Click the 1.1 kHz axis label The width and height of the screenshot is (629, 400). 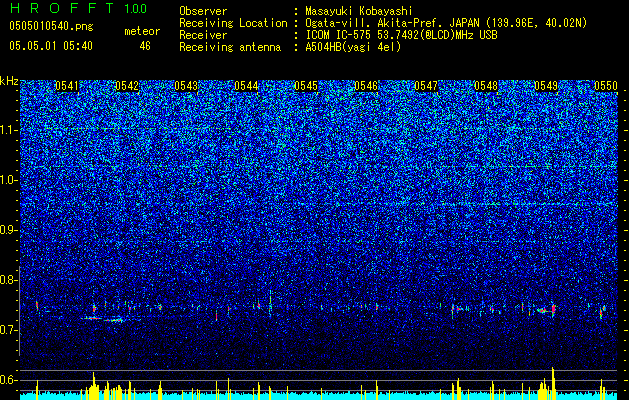point(8,130)
